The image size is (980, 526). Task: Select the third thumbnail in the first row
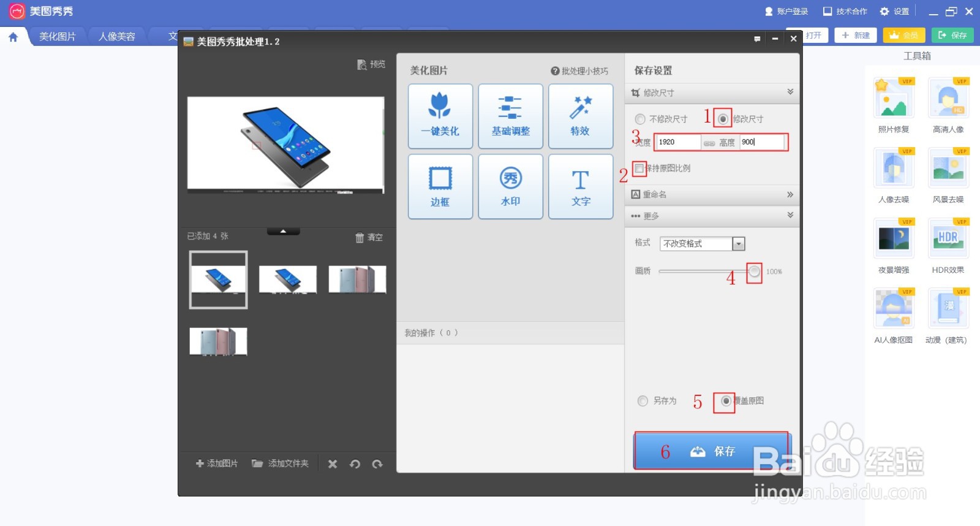(358, 280)
